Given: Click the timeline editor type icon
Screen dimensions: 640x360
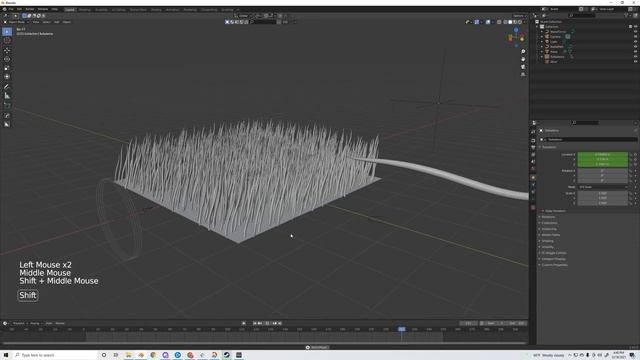Looking at the screenshot, I should (x=6, y=323).
